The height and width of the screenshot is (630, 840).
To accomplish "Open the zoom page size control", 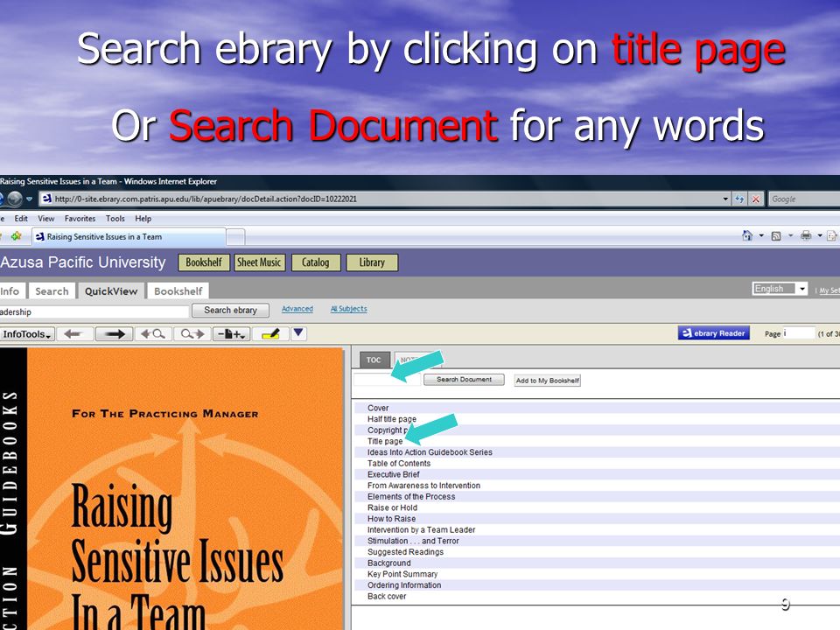I will coord(231,334).
